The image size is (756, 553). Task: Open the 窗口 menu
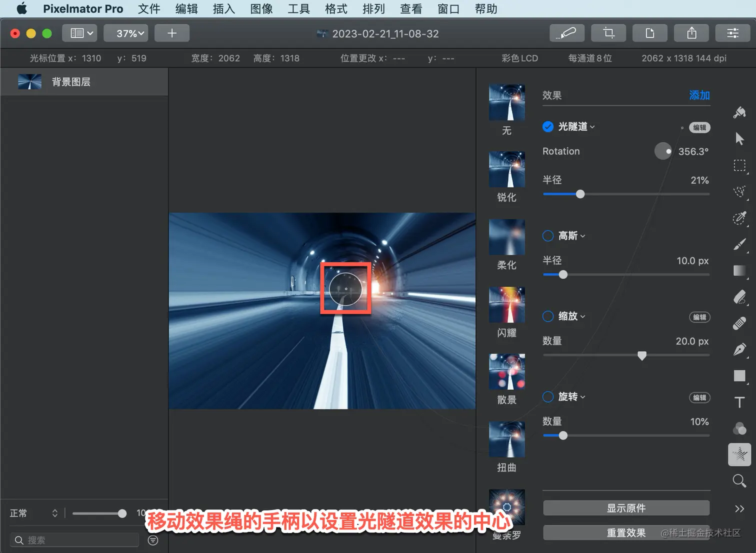click(448, 8)
